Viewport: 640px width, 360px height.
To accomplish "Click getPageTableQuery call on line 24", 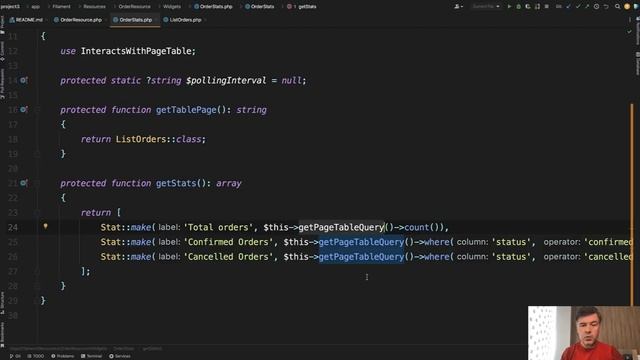I will pos(341,227).
